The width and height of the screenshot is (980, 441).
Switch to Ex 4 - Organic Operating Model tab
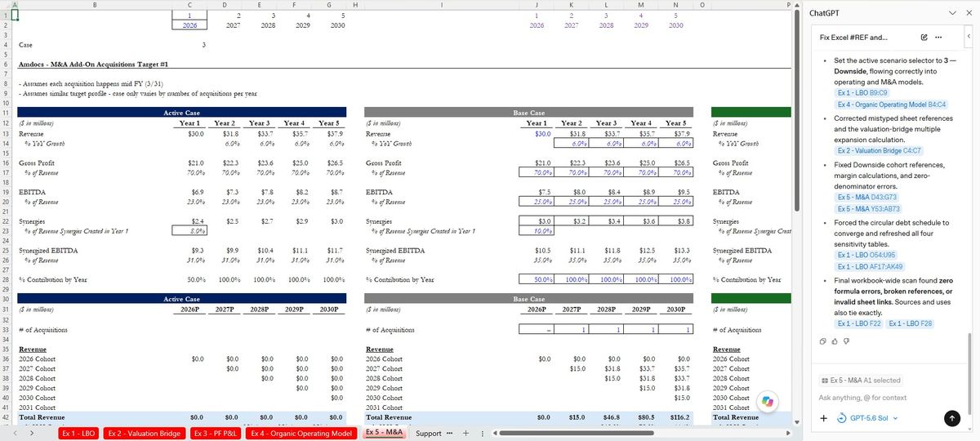tap(301, 434)
